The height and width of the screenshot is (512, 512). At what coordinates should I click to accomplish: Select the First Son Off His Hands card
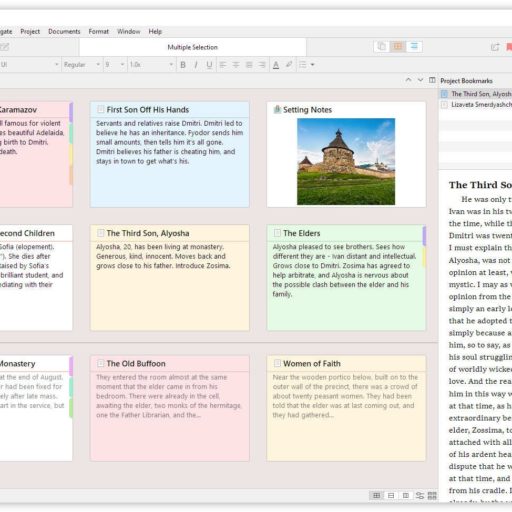170,154
